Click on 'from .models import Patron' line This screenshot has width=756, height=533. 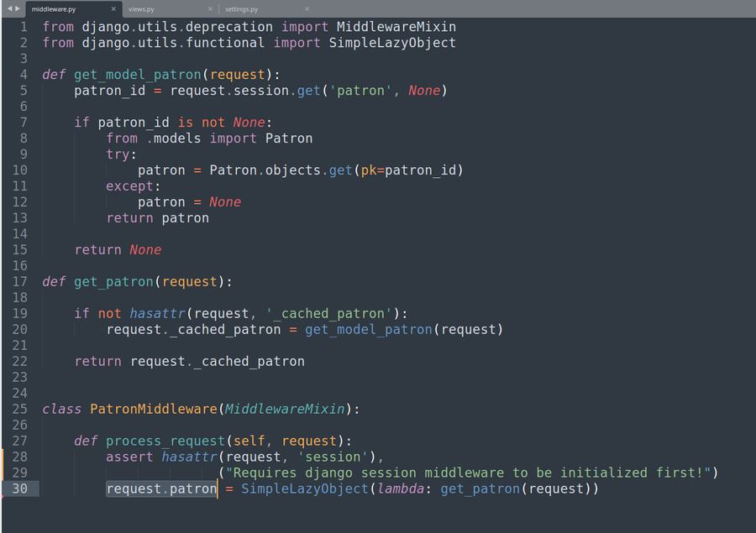pos(209,138)
